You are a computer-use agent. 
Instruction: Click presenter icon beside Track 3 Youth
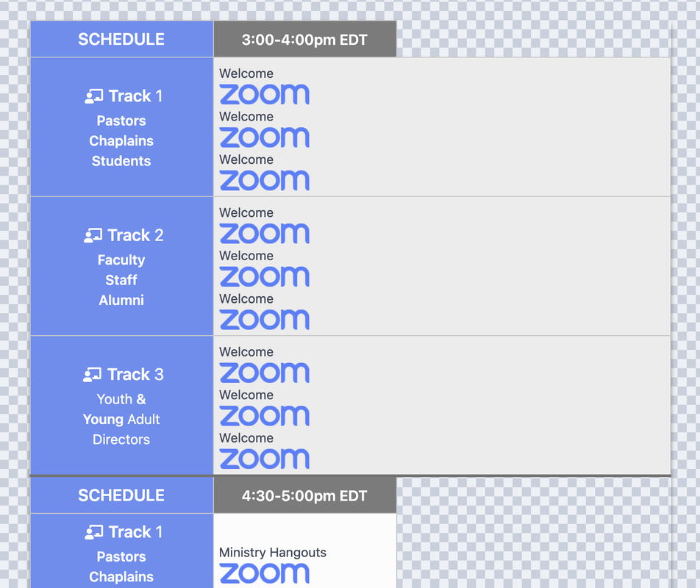[x=93, y=375]
